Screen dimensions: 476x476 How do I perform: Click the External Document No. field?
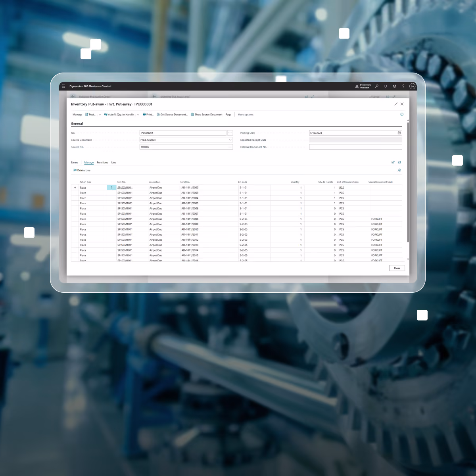[355, 147]
